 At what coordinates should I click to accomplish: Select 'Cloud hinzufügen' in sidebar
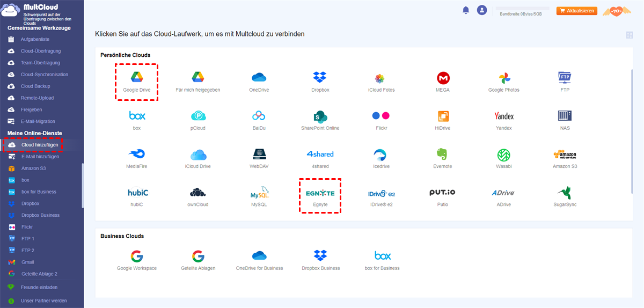click(x=41, y=145)
